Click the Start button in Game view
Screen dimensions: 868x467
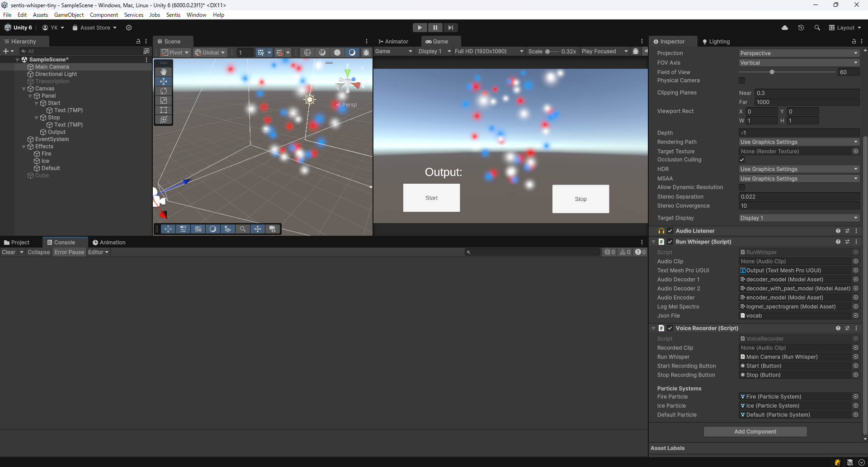pos(431,198)
